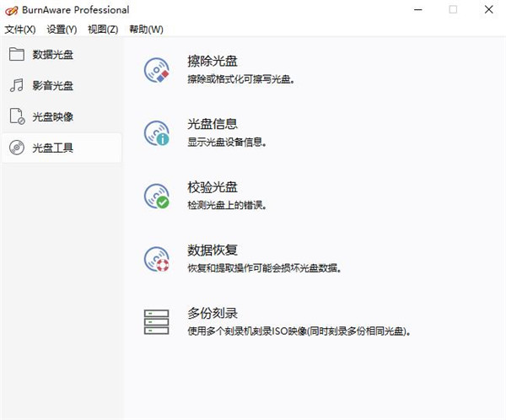Click the disc icon beside 光盘工具
The image size is (506, 420).
(17, 148)
